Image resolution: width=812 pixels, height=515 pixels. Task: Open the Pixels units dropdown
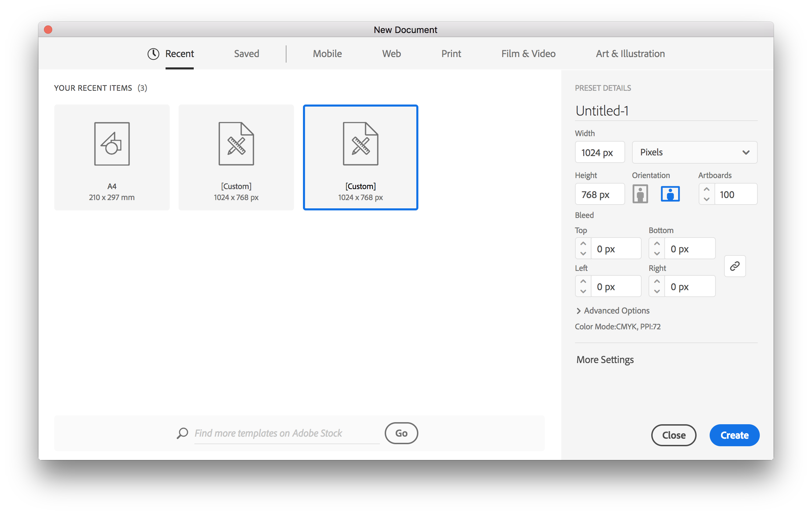(694, 152)
